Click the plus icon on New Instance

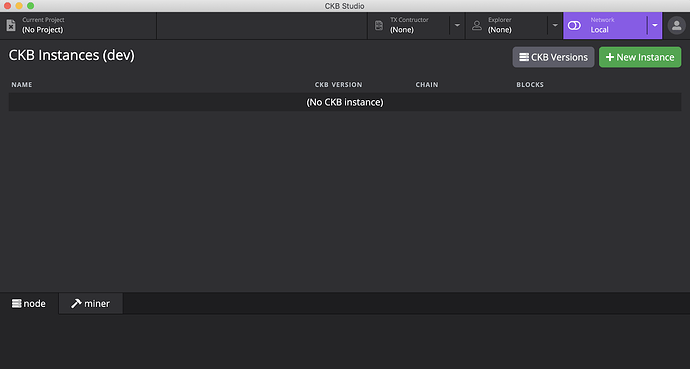(609, 57)
